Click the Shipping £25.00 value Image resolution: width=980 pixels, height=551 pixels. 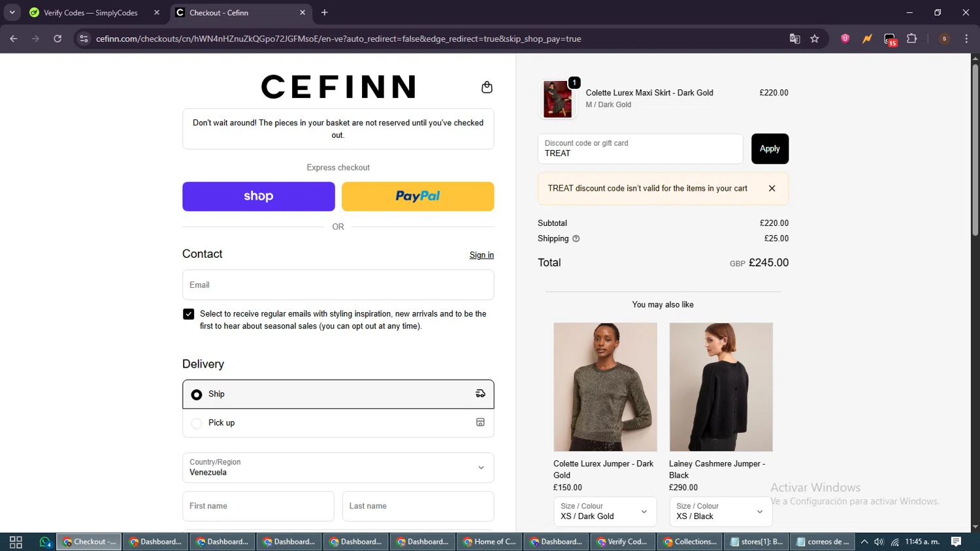pyautogui.click(x=776, y=239)
